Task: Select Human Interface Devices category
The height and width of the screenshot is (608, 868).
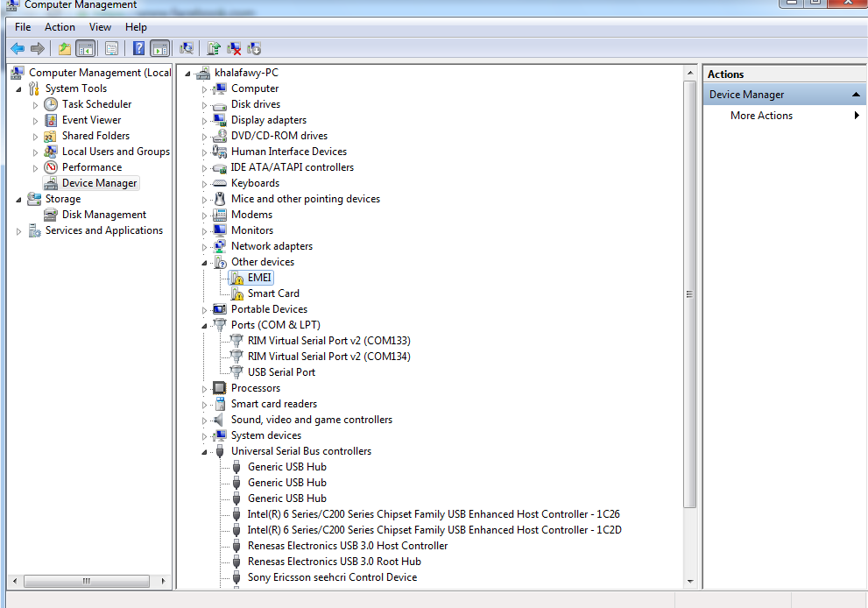Action: [289, 152]
